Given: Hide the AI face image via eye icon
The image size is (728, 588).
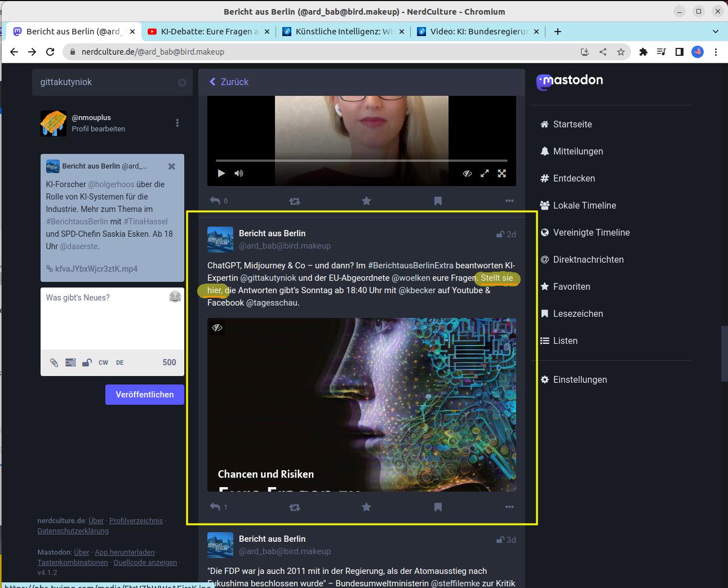Looking at the screenshot, I should (217, 328).
